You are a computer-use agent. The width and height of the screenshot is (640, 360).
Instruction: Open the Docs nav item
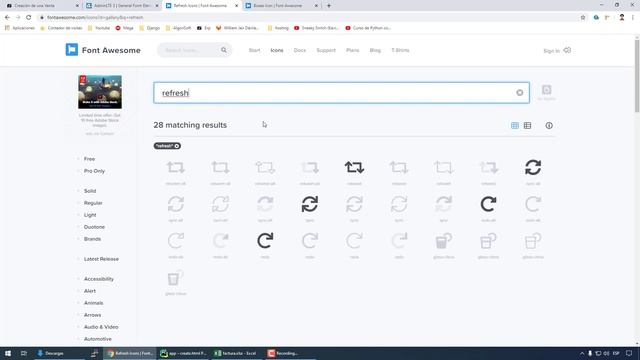click(300, 50)
